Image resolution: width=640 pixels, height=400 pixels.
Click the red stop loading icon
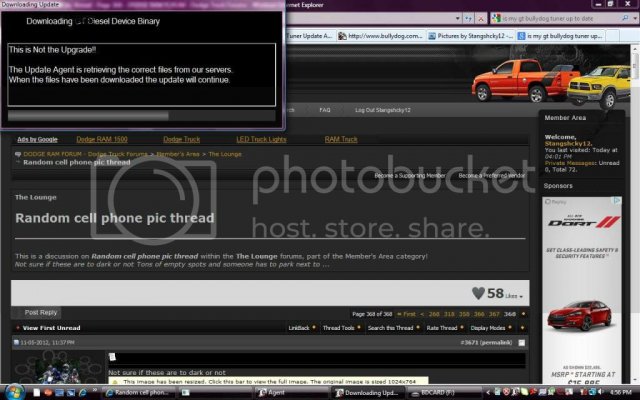[x=481, y=19]
